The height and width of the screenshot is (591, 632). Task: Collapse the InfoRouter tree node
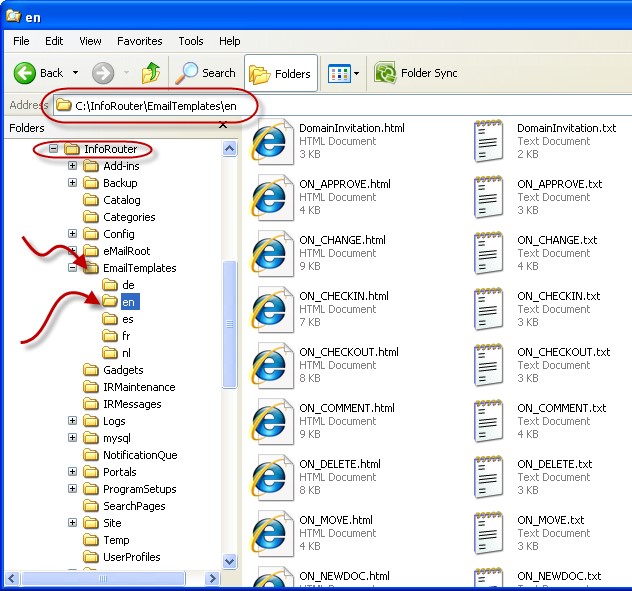tap(53, 149)
